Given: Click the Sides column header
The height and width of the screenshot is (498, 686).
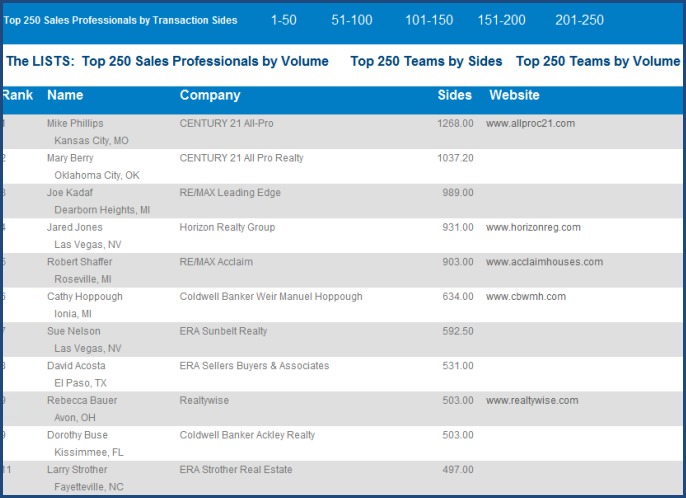Looking at the screenshot, I should click(x=455, y=95).
